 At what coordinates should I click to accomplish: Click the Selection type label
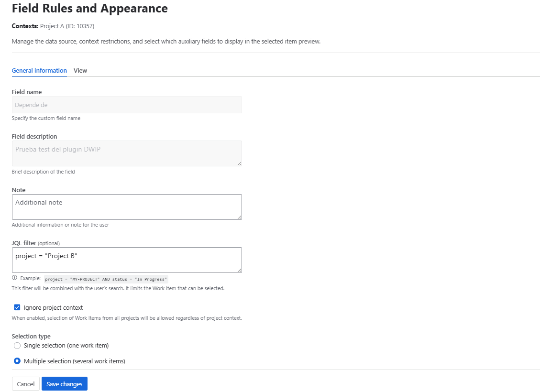point(31,337)
